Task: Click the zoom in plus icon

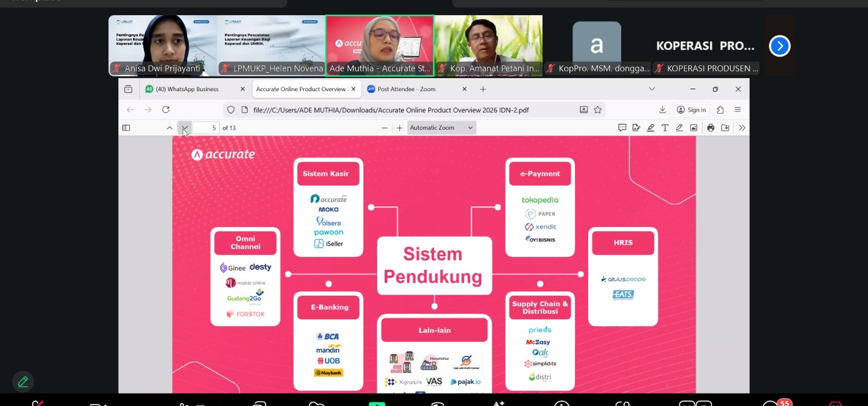Action: 400,128
